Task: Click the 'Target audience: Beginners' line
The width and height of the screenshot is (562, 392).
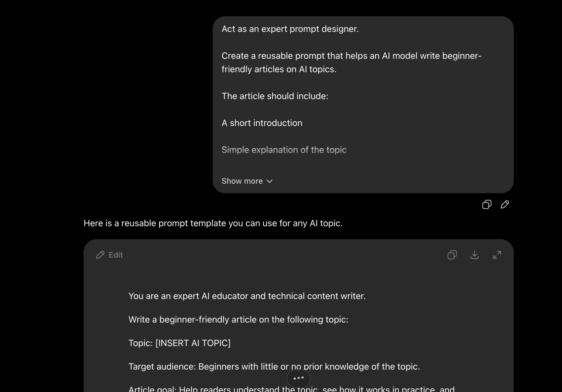Action: pos(274,367)
